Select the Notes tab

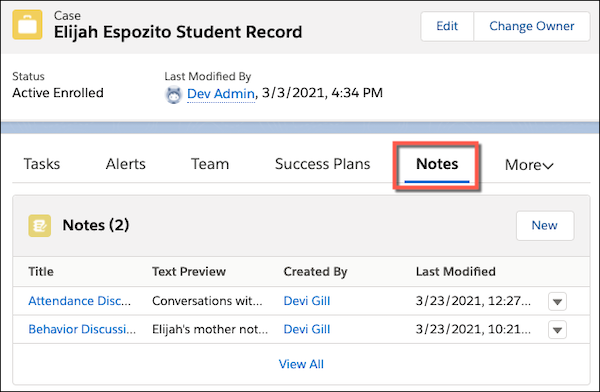click(x=437, y=164)
